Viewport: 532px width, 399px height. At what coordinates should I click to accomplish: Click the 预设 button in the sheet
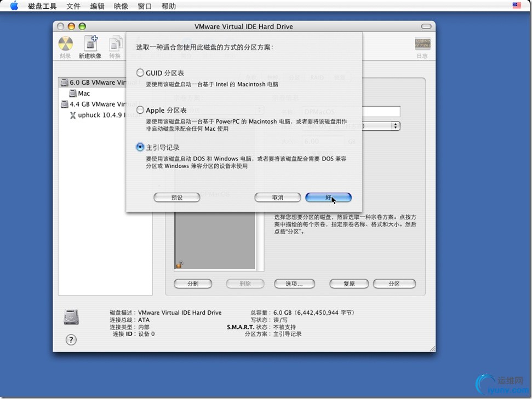tap(177, 197)
